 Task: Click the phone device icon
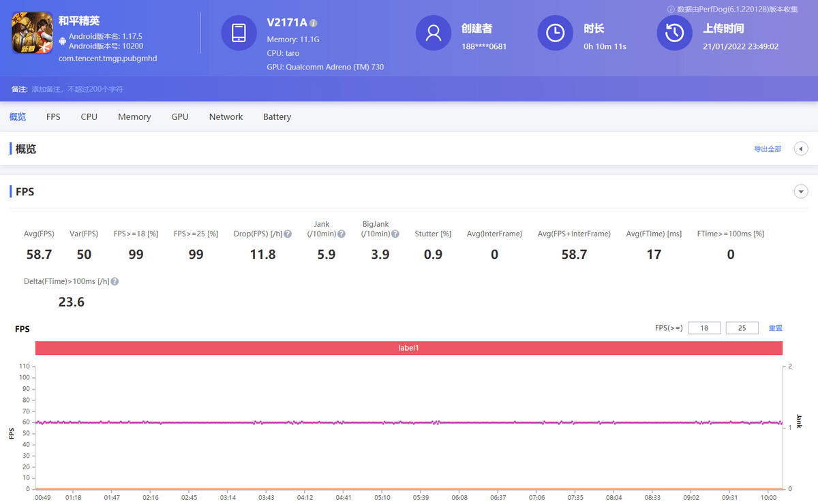[239, 33]
